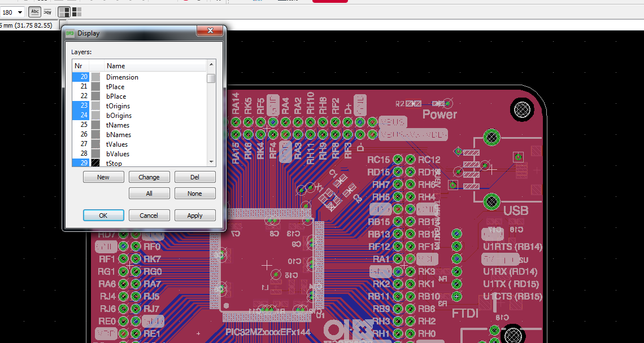
Task: Click the tOrigins layer color swatch
Action: pos(95,106)
